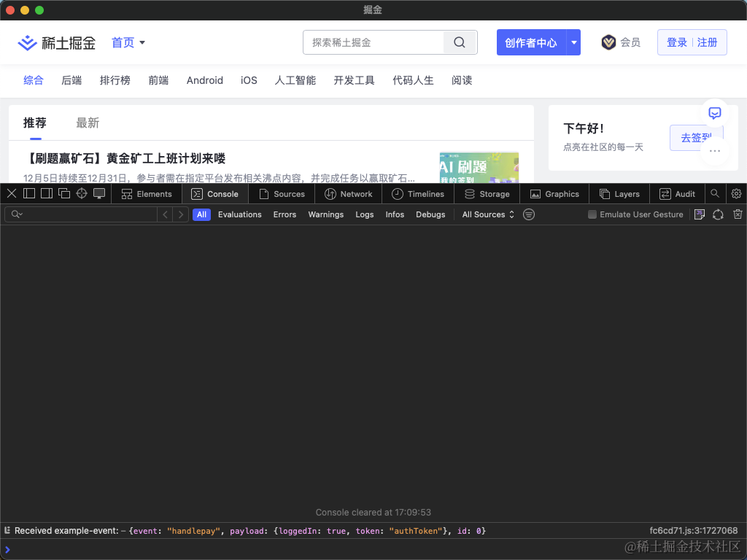
Task: Select the Android category
Action: (x=205, y=80)
